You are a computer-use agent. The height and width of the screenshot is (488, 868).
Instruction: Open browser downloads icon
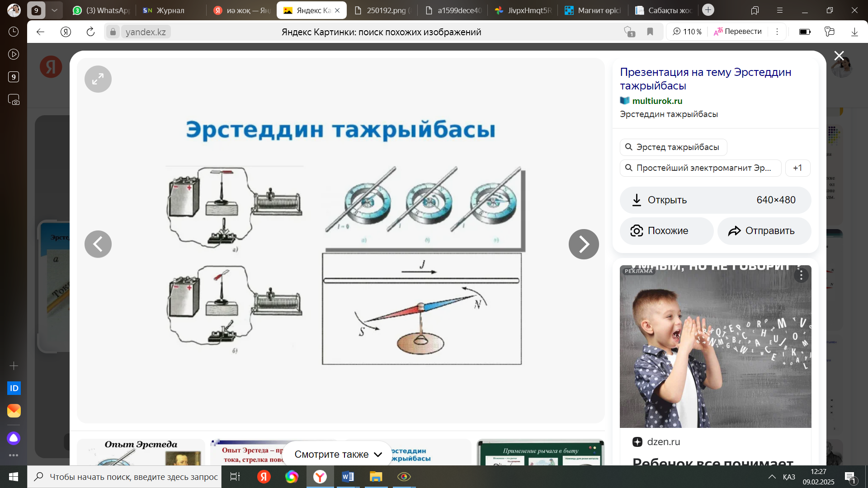pyautogui.click(x=854, y=32)
